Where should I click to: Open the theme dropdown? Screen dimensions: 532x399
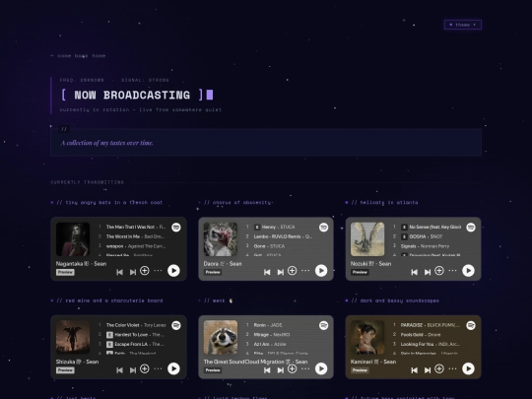(463, 25)
